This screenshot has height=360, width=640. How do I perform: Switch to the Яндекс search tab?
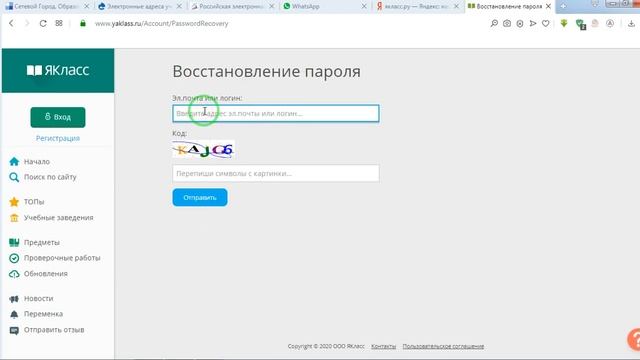pyautogui.click(x=418, y=7)
